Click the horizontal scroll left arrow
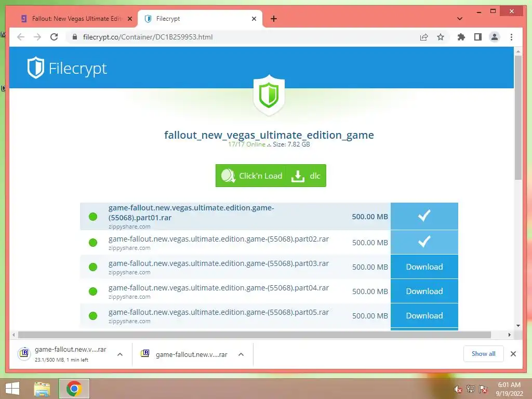This screenshot has height=399, width=532. click(x=13, y=335)
